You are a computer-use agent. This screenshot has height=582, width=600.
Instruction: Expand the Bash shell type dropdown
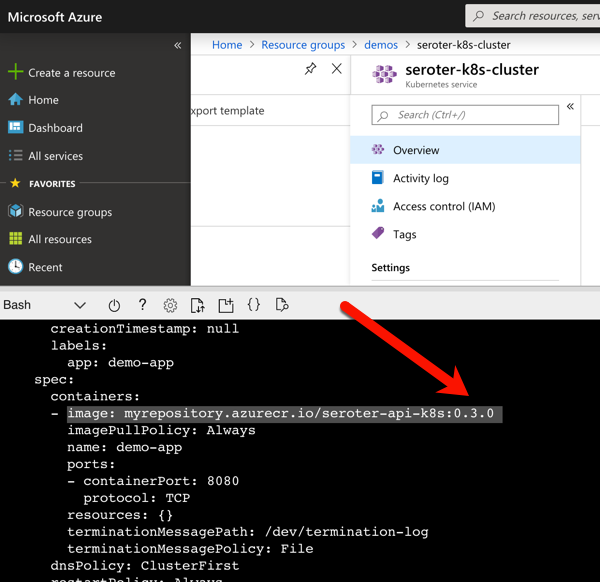click(80, 305)
